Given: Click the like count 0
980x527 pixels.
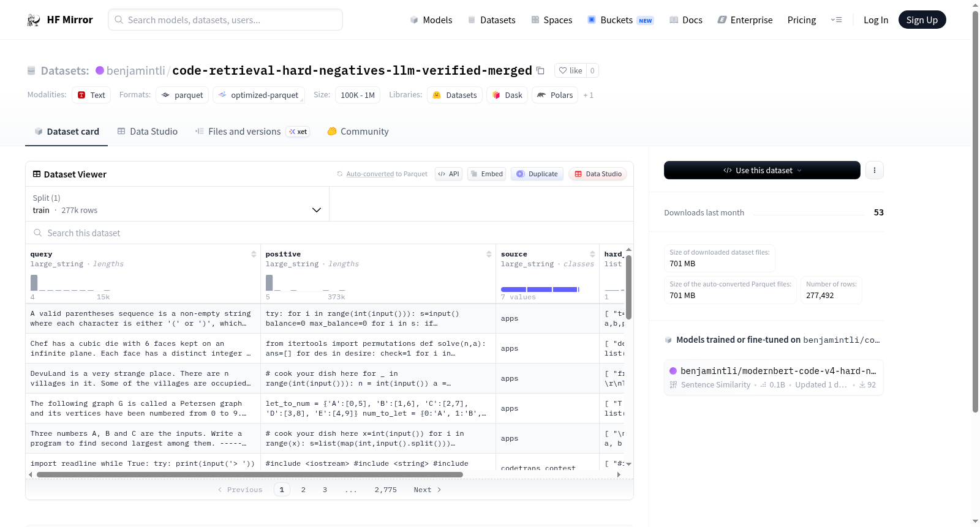Looking at the screenshot, I should 592,70.
